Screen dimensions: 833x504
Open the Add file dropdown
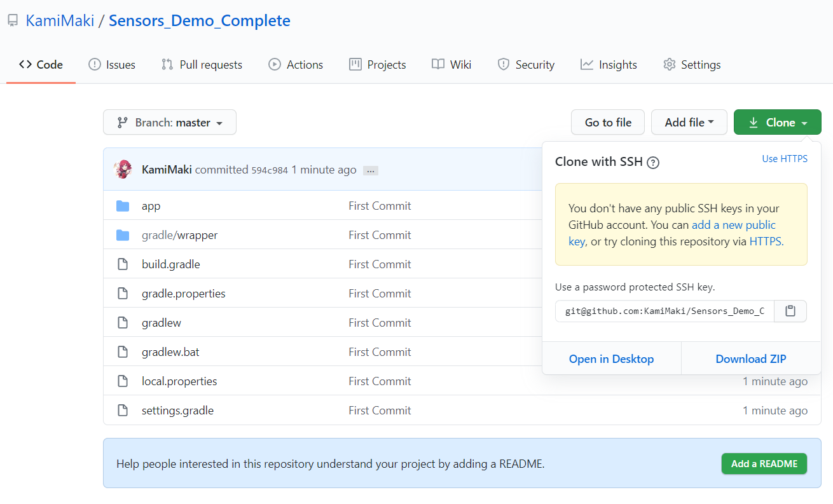click(689, 121)
